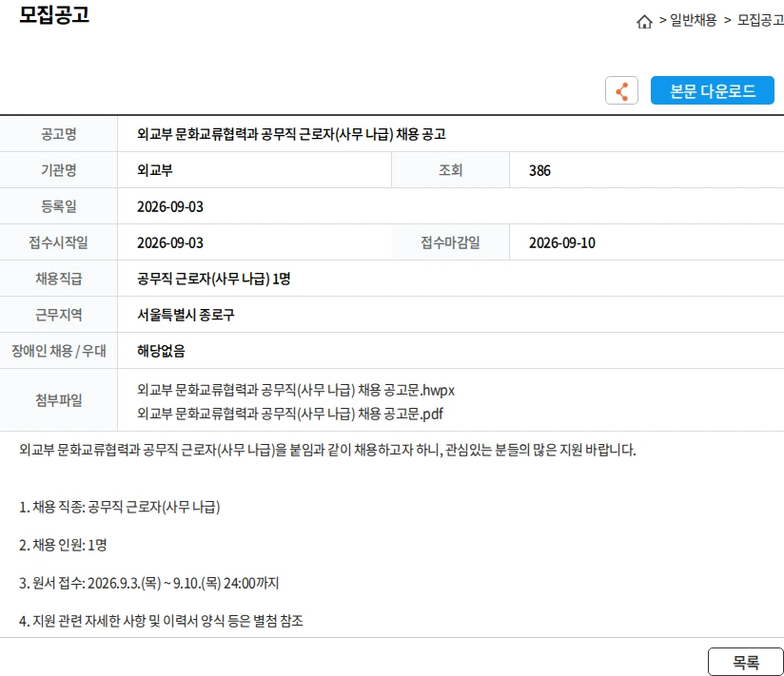This screenshot has height=676, width=784.
Task: Click the 등록일 value 2026-09-03
Action: coord(170,207)
